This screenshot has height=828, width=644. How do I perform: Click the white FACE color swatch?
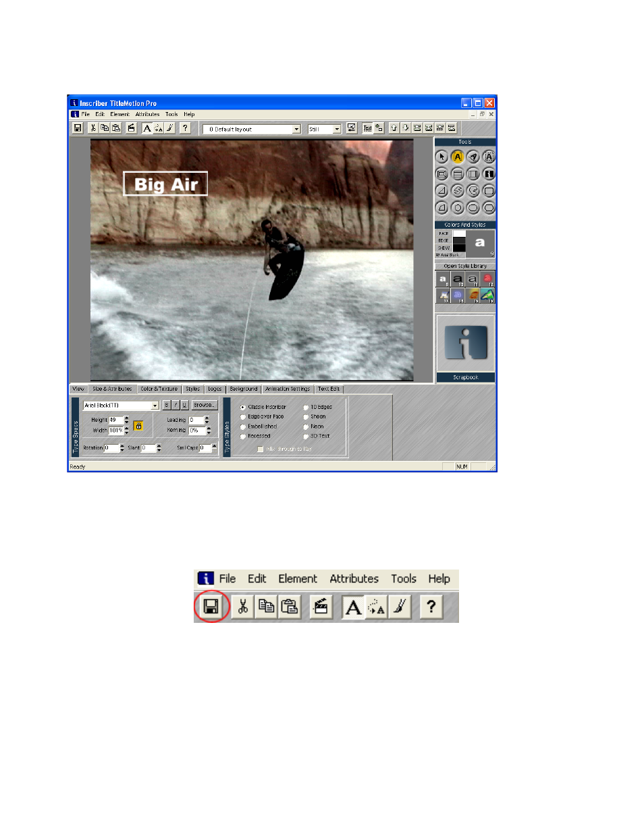[459, 233]
